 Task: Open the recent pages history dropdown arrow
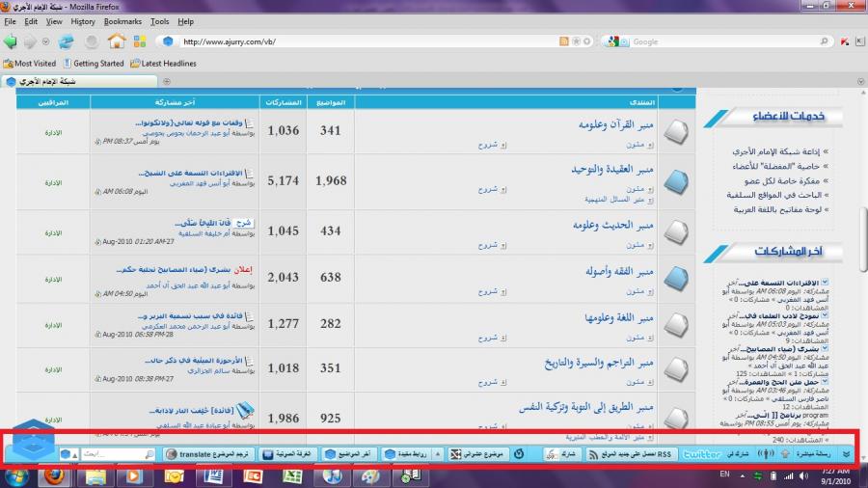click(44, 41)
